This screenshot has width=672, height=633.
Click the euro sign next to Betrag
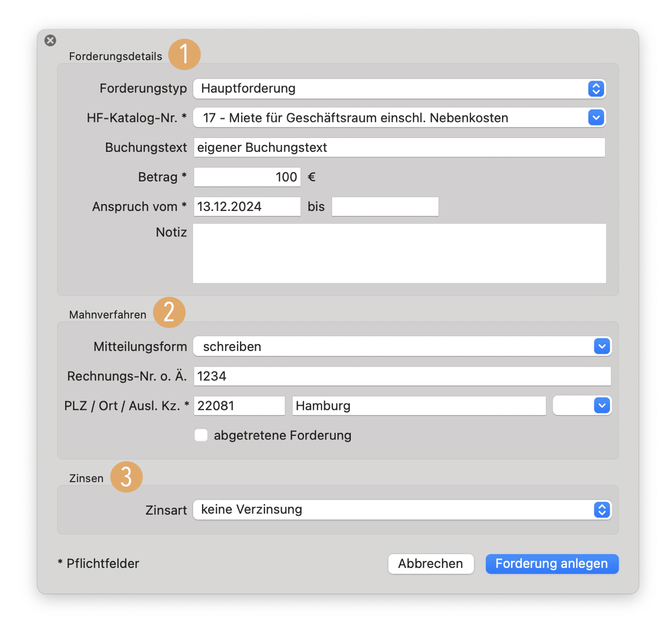point(311,177)
